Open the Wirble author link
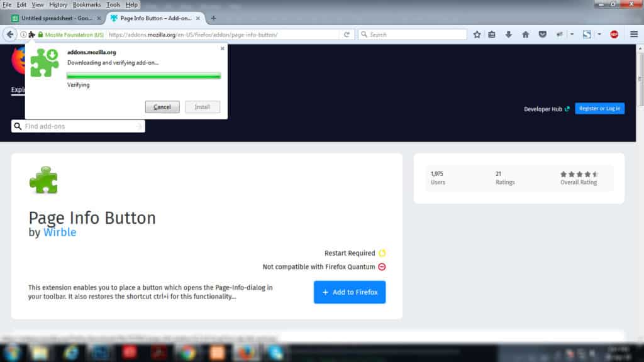The image size is (644, 362). point(60,233)
